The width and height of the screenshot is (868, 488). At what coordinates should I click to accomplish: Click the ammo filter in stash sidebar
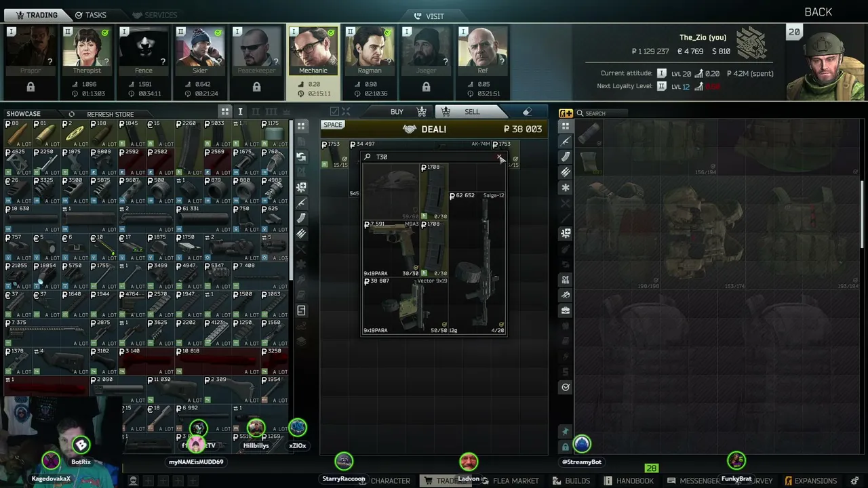(x=566, y=172)
